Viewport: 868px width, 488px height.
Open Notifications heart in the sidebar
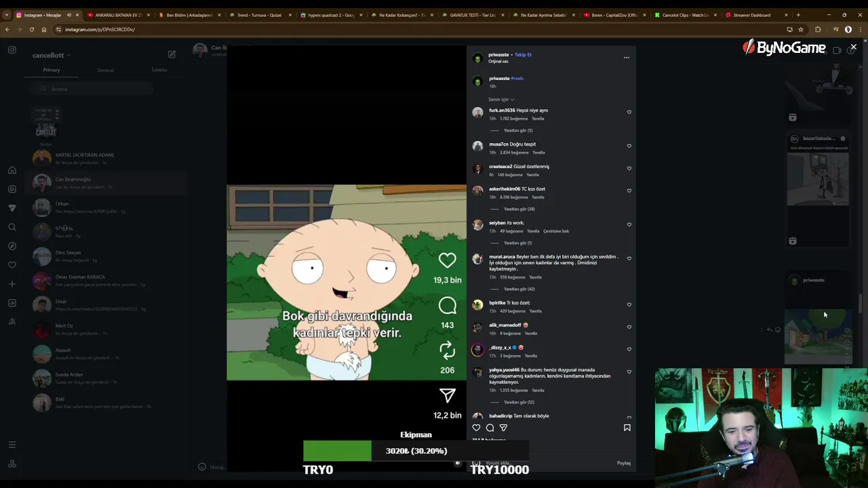12,265
